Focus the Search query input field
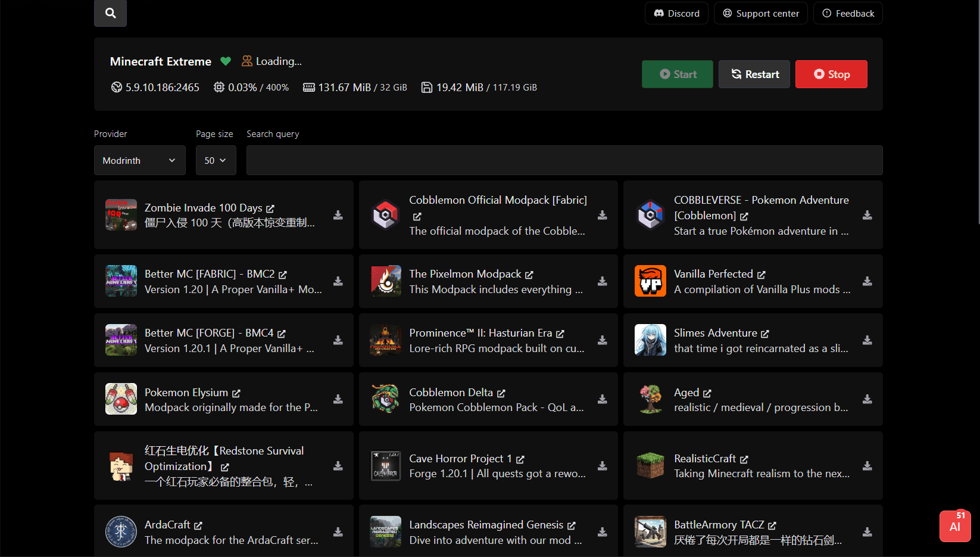Viewport: 980px width, 557px height. pyautogui.click(x=564, y=160)
